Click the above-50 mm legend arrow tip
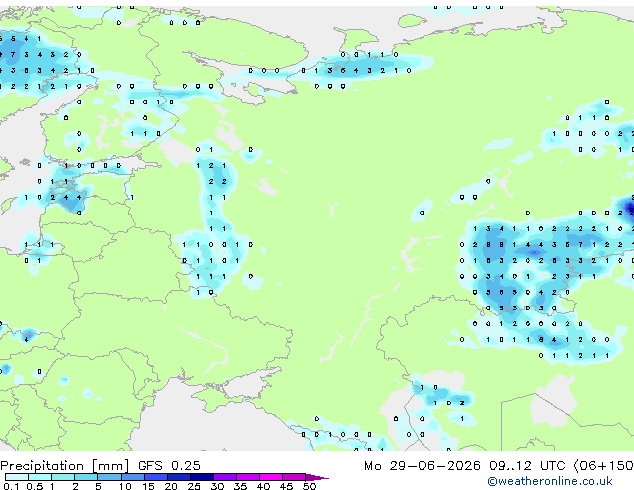 (317, 477)
